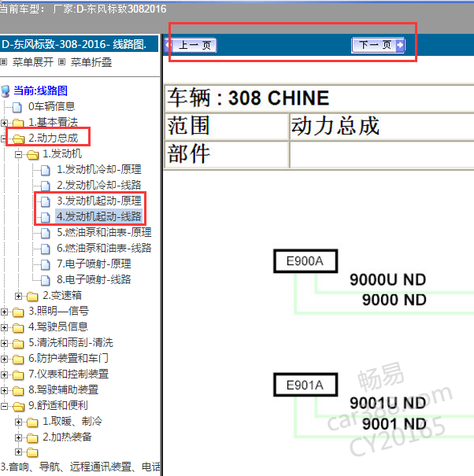Click the folder icon of 6.防护装置和车门
This screenshot has height=476, width=474.
tap(18, 360)
